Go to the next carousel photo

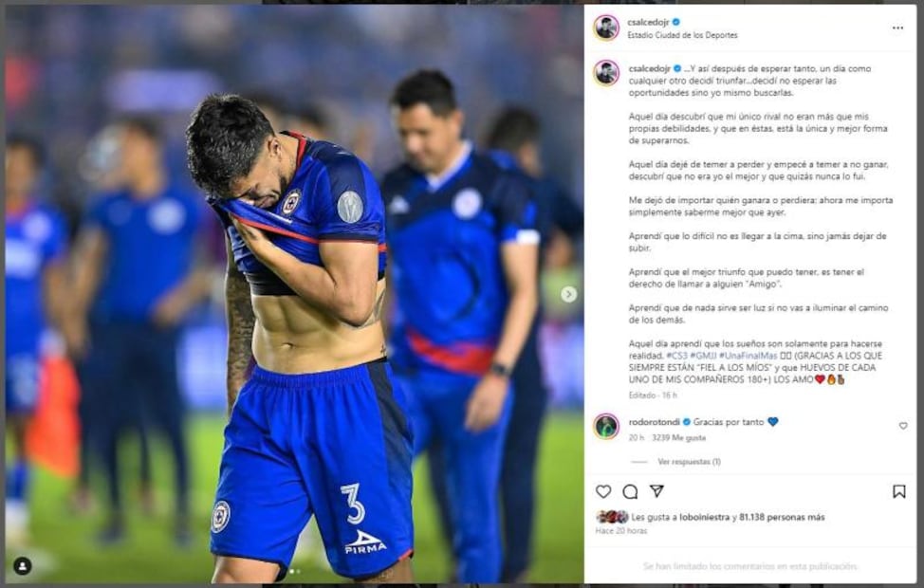[568, 294]
